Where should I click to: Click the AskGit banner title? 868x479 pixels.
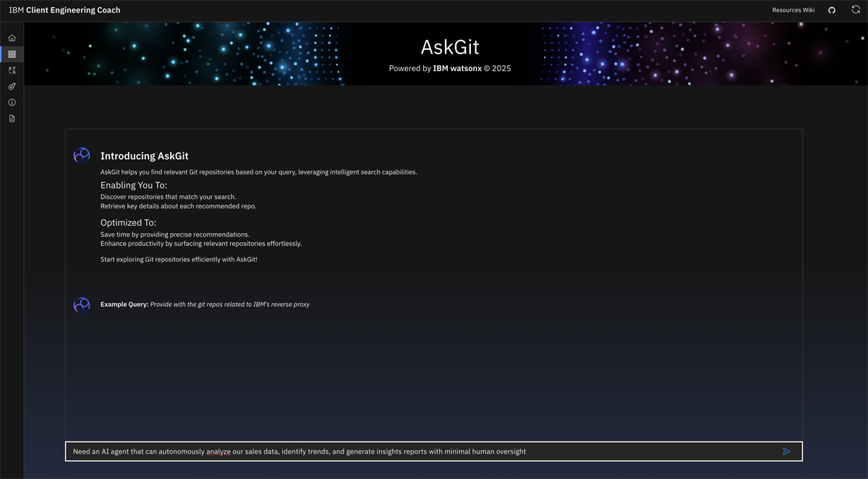[450, 47]
